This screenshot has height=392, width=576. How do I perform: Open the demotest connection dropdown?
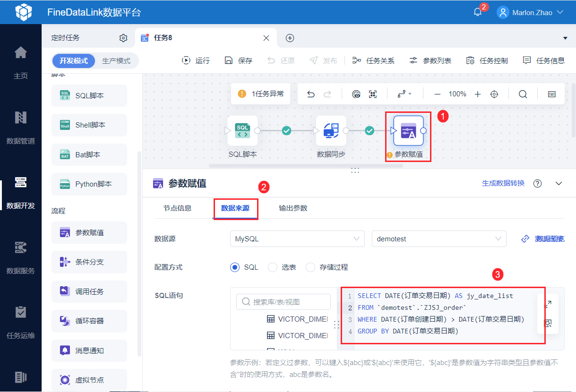[x=439, y=239]
